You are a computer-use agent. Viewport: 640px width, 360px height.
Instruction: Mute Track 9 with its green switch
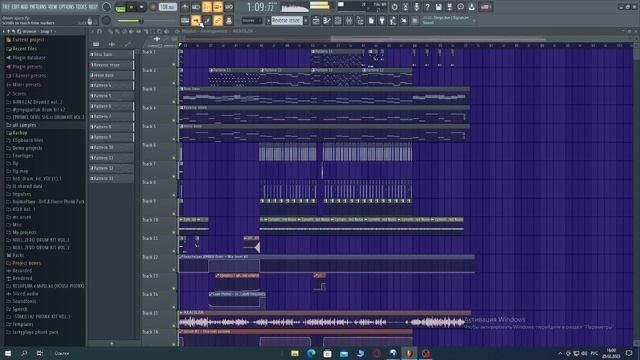[x=173, y=214]
